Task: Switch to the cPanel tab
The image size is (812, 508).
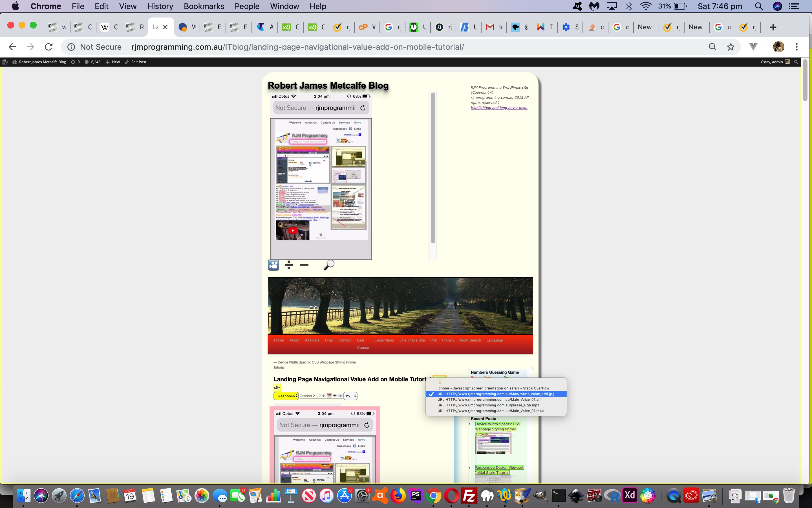Action: (x=367, y=27)
